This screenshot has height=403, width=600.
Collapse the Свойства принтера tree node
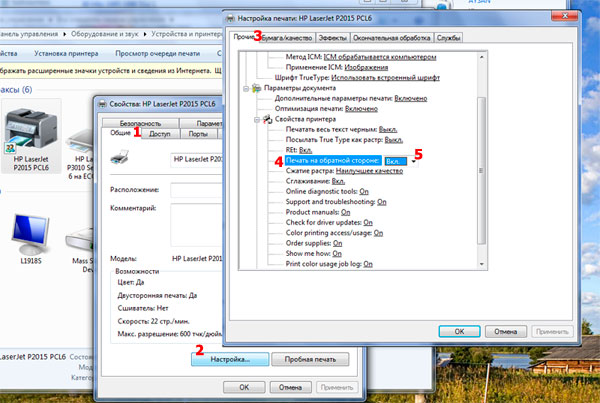257,120
